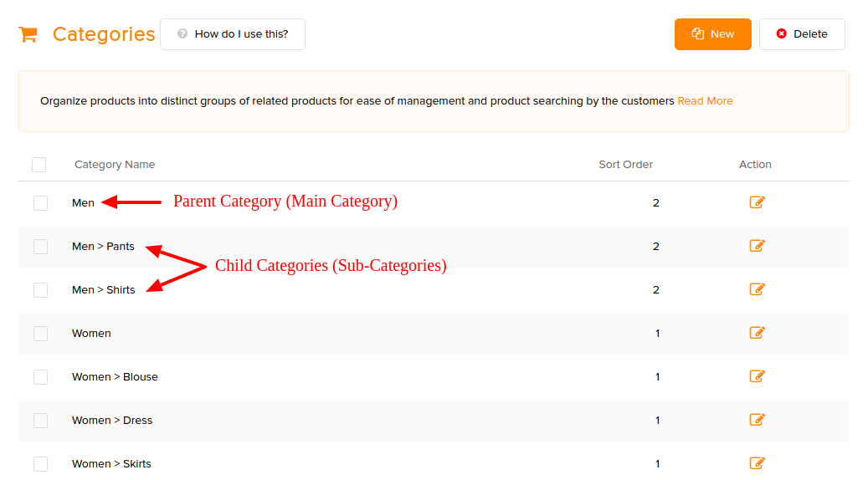The height and width of the screenshot is (480, 868).
Task: Open the How do I use this? help
Action: pyautogui.click(x=233, y=34)
